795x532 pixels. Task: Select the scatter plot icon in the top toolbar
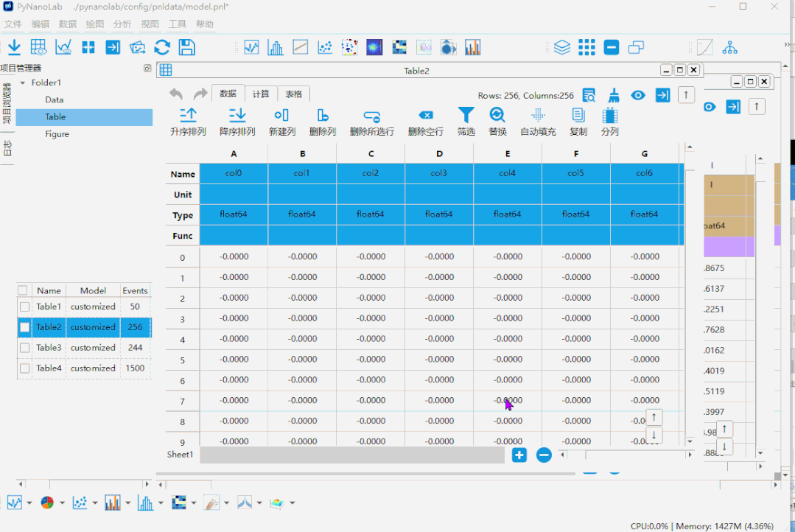324,47
